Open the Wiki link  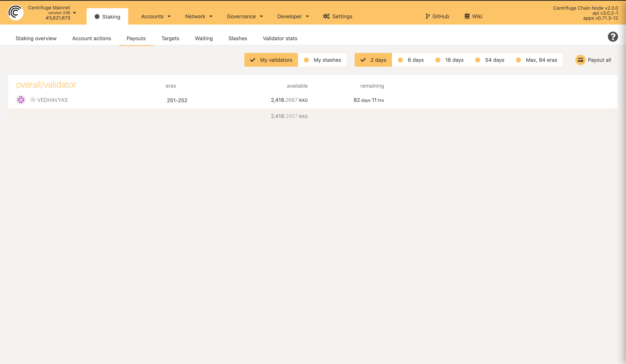point(473,16)
